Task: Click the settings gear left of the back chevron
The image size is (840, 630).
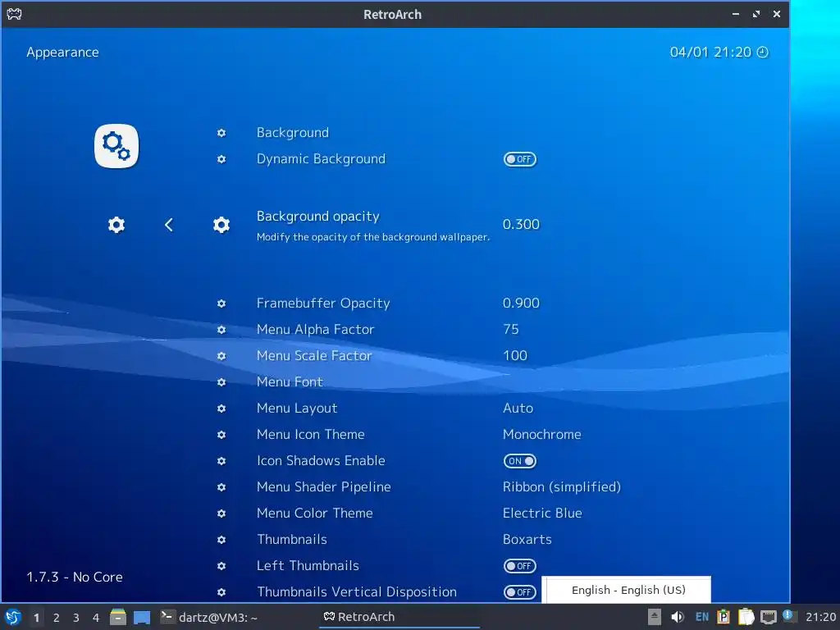Action: click(116, 225)
